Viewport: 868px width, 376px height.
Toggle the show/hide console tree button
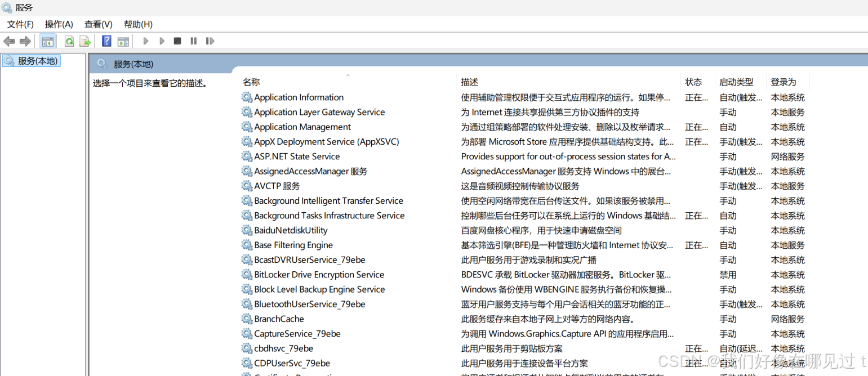coord(48,41)
